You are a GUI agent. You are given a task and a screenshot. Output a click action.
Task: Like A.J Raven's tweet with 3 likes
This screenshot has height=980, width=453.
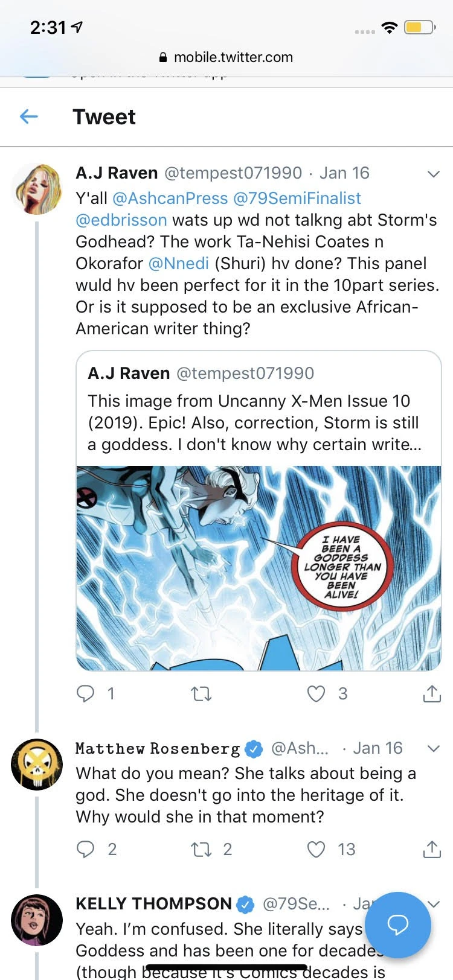coord(316,694)
